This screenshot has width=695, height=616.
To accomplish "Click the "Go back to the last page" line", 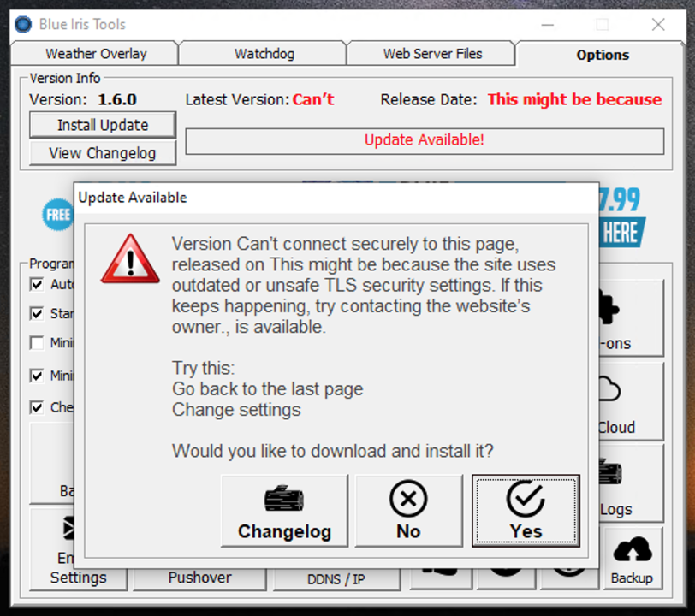I will click(267, 389).
